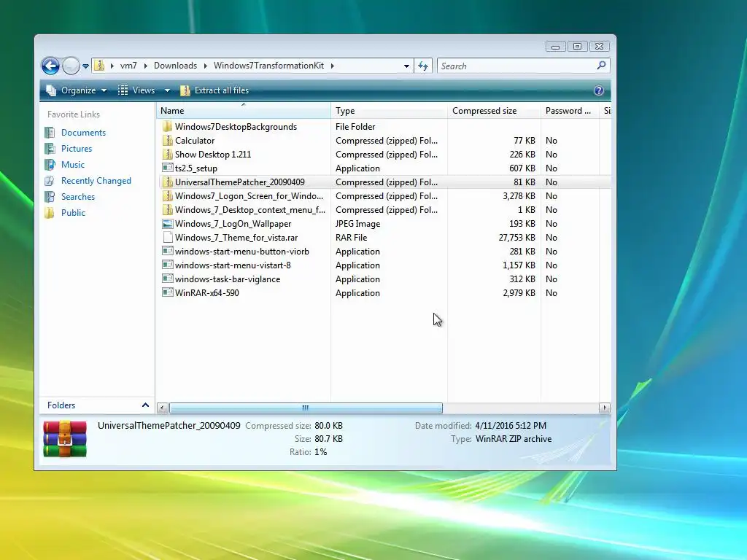The width and height of the screenshot is (747, 560).
Task: Select Windows7DesktopBackgrounds folder icon
Action: pyautogui.click(x=167, y=127)
